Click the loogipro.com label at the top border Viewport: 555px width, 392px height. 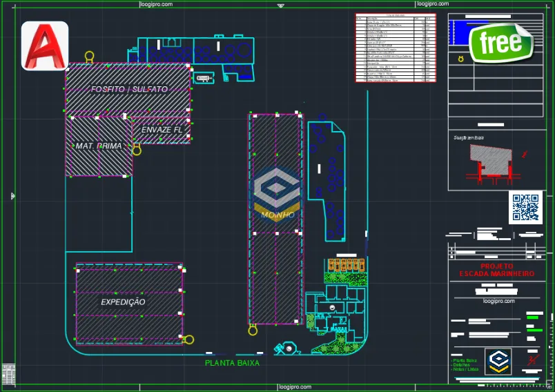click(x=156, y=3)
